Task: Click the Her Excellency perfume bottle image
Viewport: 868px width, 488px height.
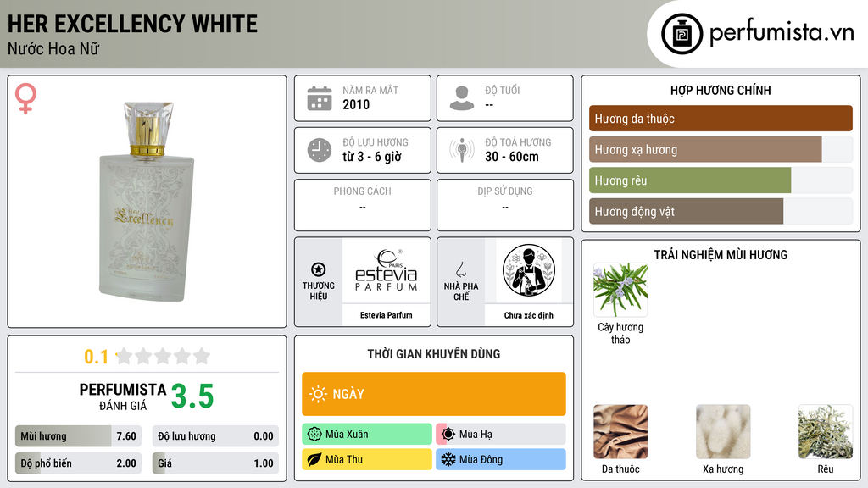Action: [147, 201]
